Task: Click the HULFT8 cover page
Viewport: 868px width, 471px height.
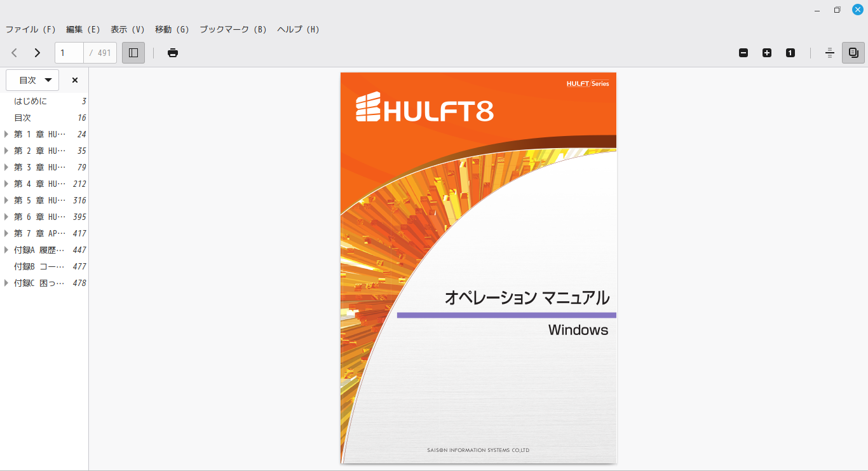Action: 478,268
